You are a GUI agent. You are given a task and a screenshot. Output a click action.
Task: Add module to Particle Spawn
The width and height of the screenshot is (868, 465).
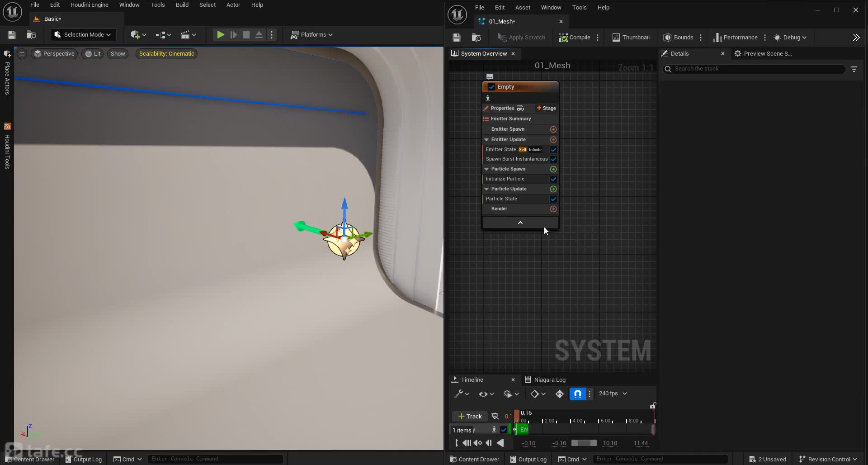pyautogui.click(x=553, y=169)
